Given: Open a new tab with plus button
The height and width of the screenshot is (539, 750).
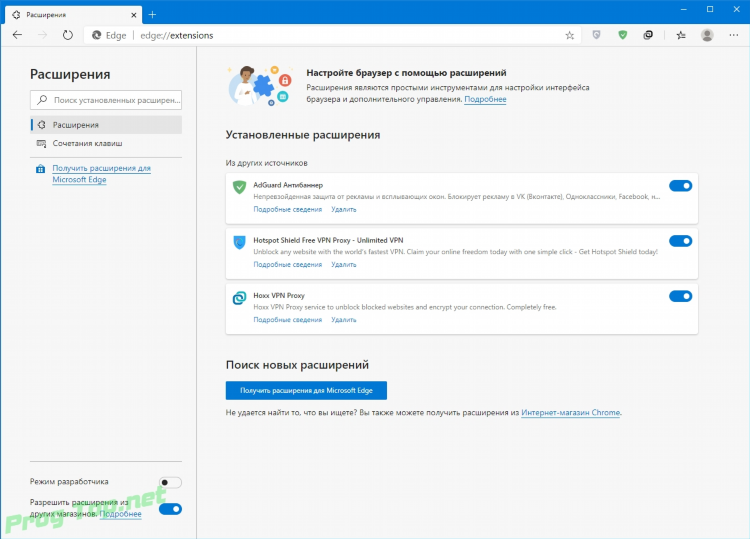Looking at the screenshot, I should click(152, 15).
